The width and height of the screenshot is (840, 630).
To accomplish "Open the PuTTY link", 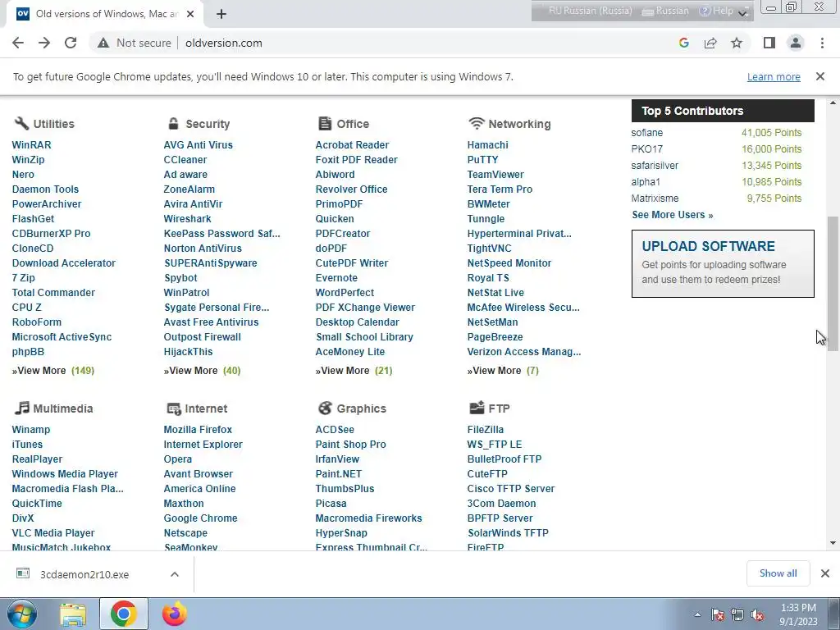I will (x=482, y=160).
